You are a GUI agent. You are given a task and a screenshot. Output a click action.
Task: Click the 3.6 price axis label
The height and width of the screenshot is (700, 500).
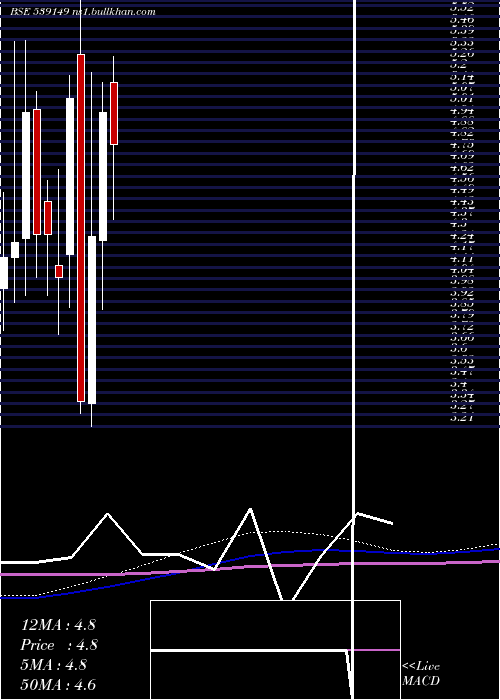[x=458, y=350]
